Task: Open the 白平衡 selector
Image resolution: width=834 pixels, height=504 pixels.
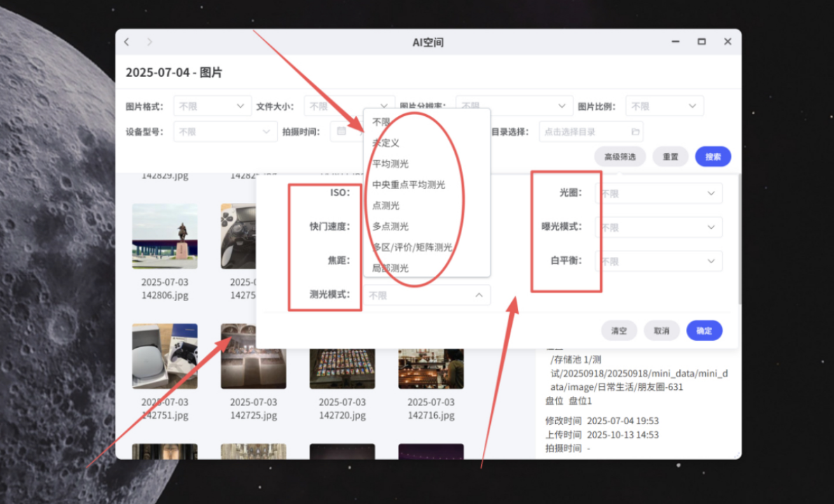Action: (658, 260)
